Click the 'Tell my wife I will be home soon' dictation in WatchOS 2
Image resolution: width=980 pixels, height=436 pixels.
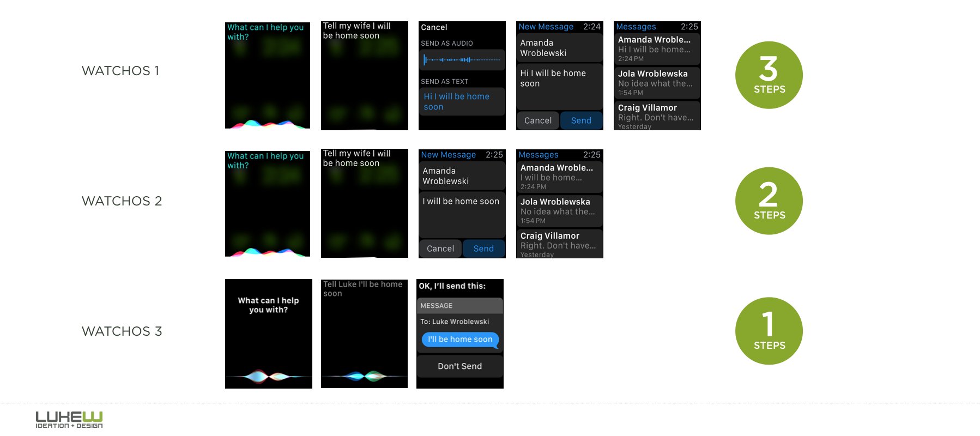[357, 158]
